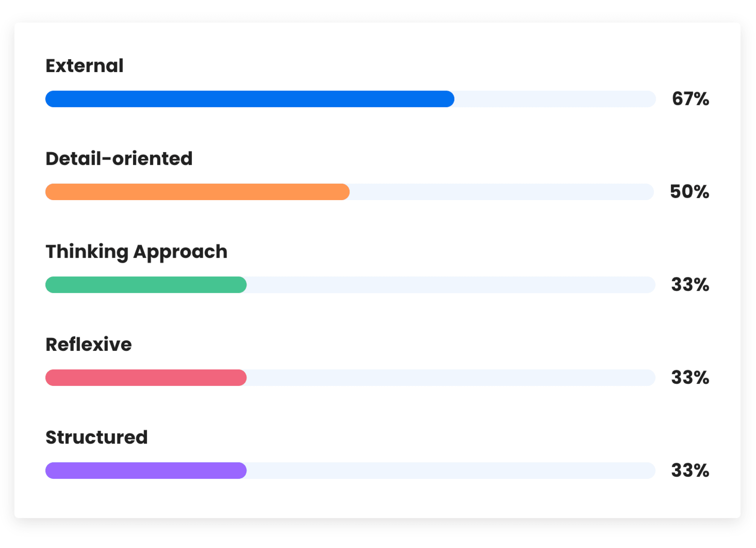
Task: Click the External label
Action: (x=84, y=66)
